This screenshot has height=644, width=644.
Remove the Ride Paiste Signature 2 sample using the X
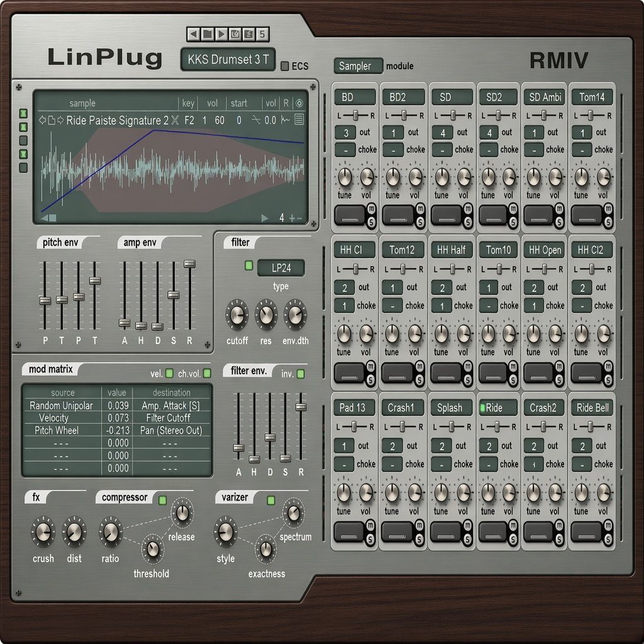tap(175, 120)
